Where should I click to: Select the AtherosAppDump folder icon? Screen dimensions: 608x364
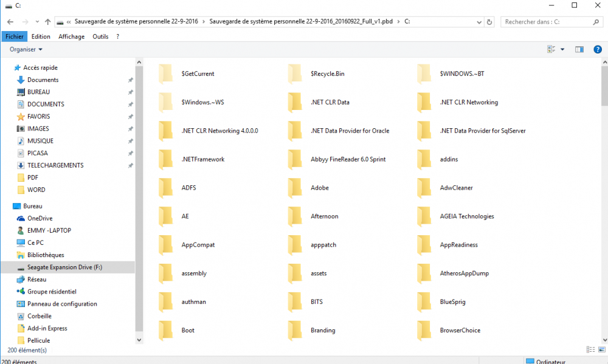[x=424, y=273]
